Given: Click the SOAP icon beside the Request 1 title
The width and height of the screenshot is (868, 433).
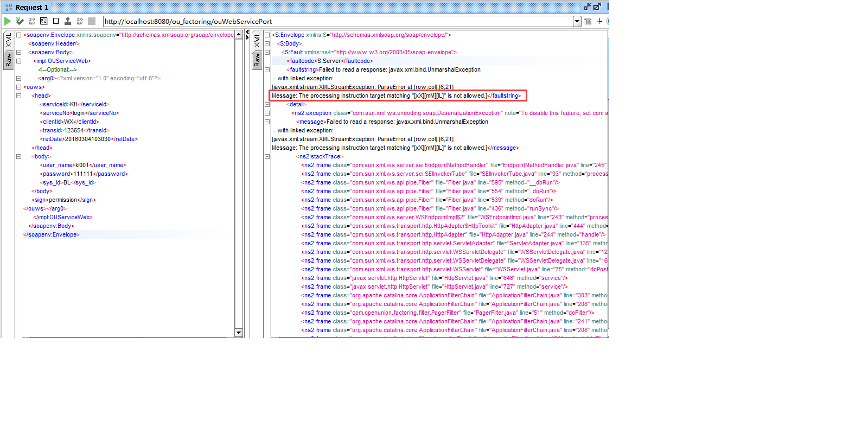Looking at the screenshot, I should [x=9, y=7].
